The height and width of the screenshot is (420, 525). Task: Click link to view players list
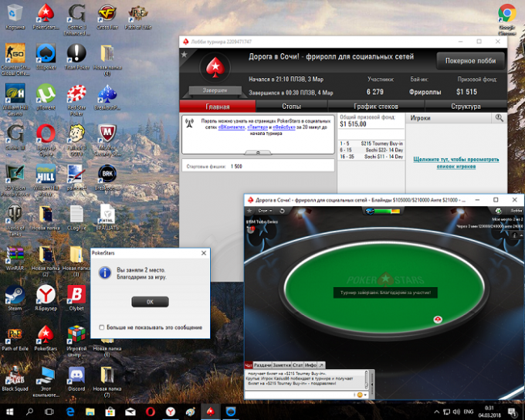click(456, 163)
